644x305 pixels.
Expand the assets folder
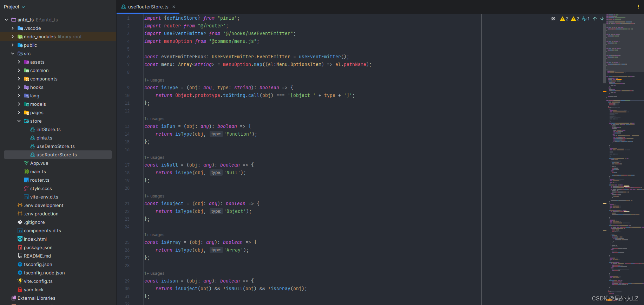click(19, 62)
